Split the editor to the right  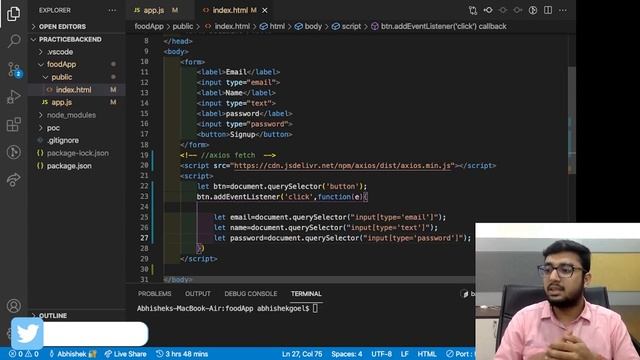[548, 10]
